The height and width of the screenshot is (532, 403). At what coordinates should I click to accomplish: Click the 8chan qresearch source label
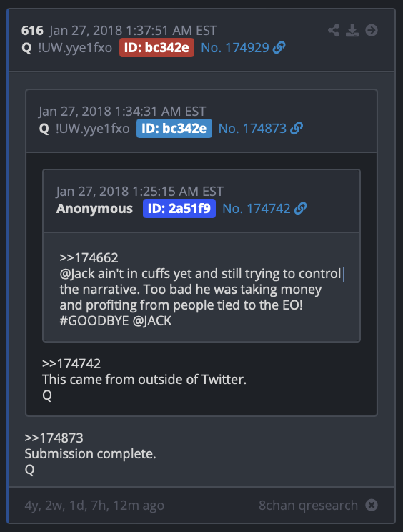[308, 506]
